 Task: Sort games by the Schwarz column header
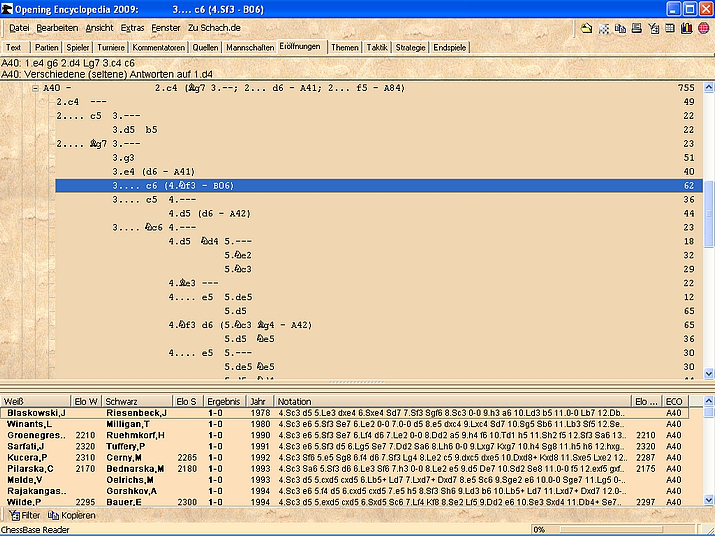click(x=137, y=401)
